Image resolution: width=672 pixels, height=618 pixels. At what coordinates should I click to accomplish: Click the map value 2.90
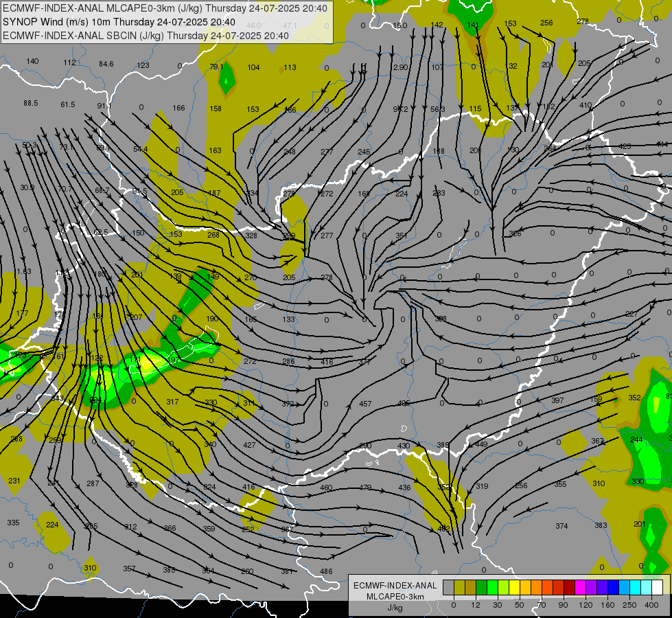coord(400,67)
